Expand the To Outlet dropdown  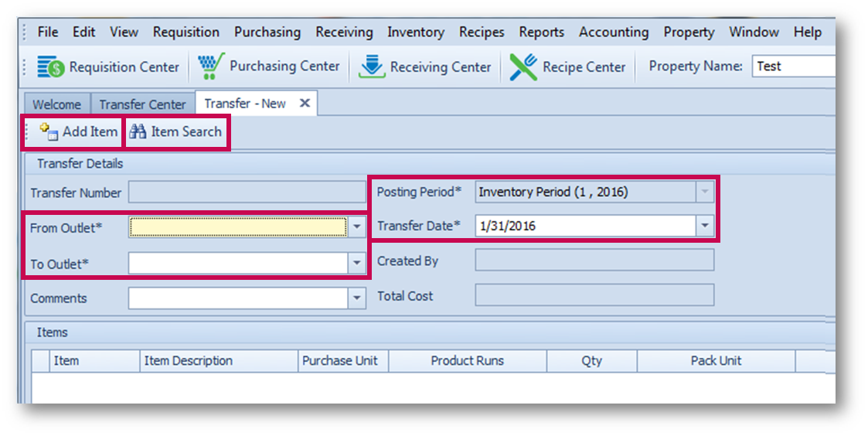click(356, 264)
